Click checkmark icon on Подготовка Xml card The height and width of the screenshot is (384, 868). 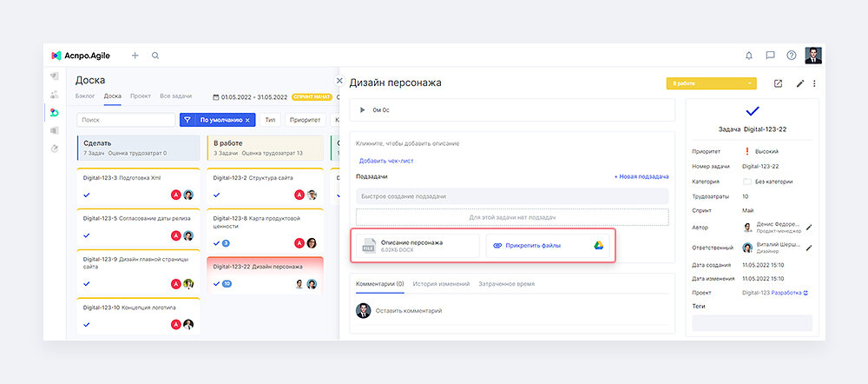pyautogui.click(x=86, y=195)
